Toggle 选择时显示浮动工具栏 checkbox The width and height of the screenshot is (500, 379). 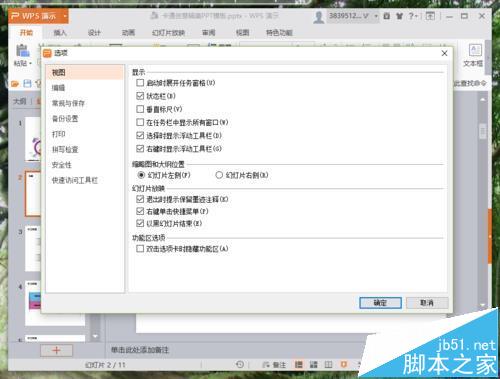[x=140, y=135]
